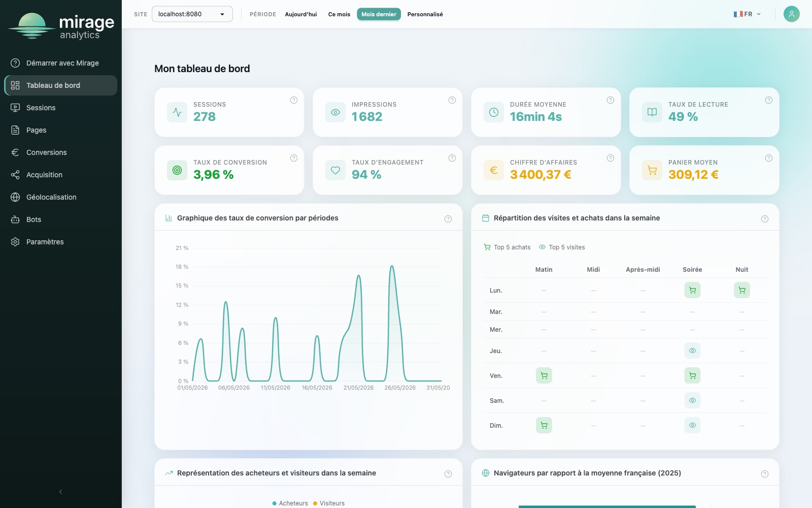
Task: Click the Mer. row label
Action: 496,330
